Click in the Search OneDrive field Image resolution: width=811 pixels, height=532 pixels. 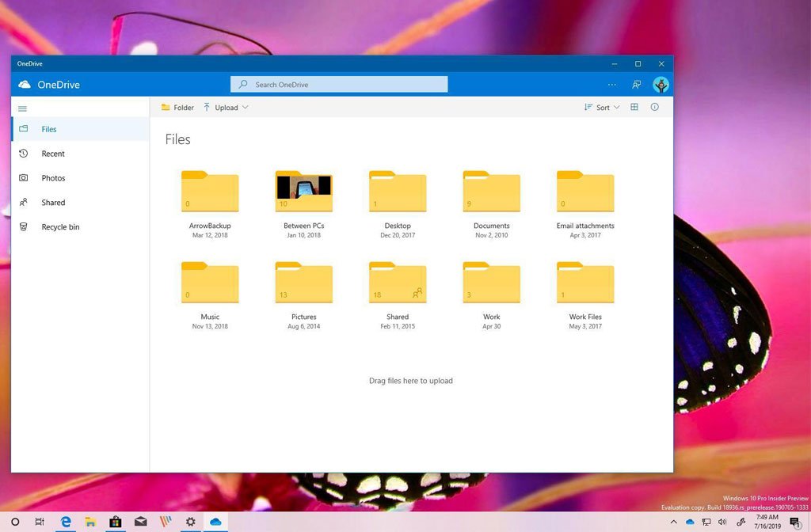pyautogui.click(x=339, y=85)
